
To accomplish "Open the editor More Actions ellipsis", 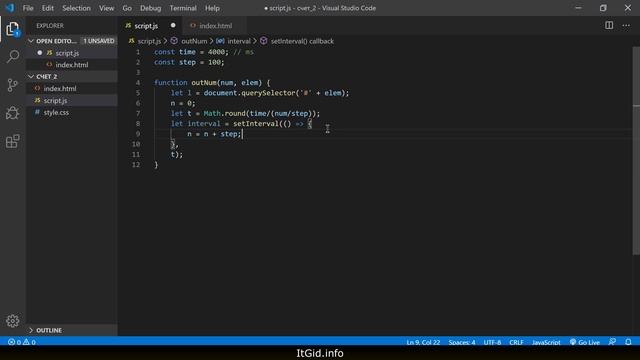I will (x=626, y=25).
